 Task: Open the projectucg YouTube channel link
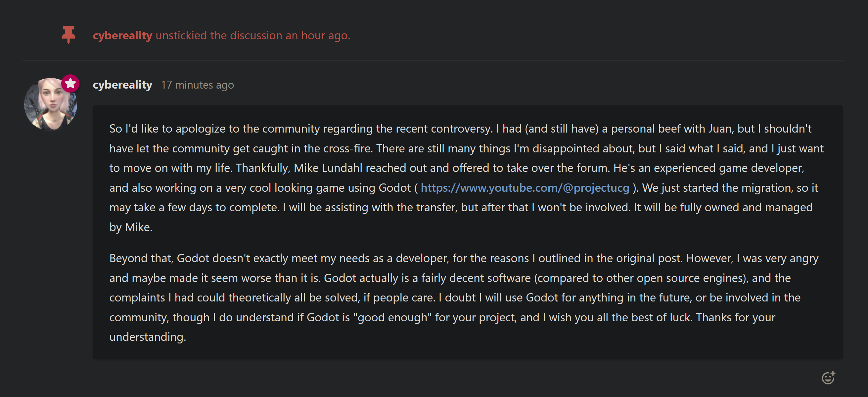point(525,187)
